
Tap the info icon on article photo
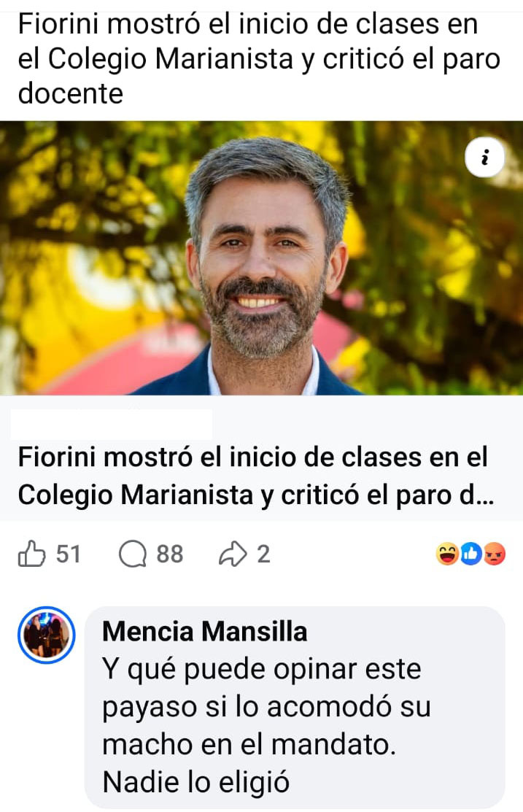(484, 157)
